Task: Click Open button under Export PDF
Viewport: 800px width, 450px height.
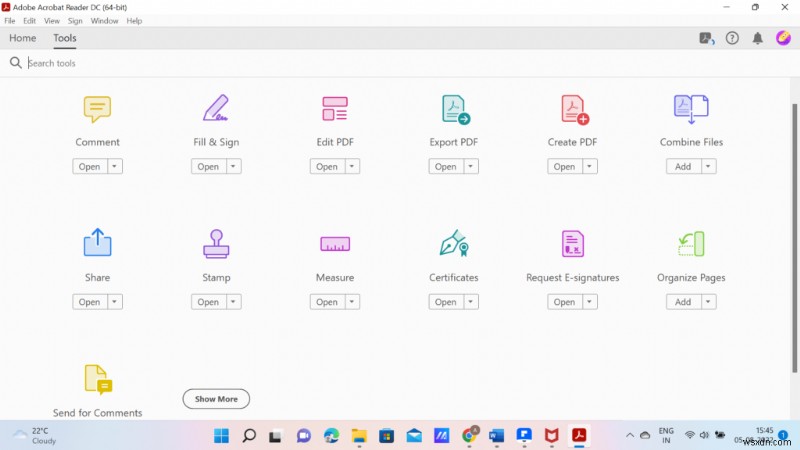Action: pyautogui.click(x=446, y=166)
